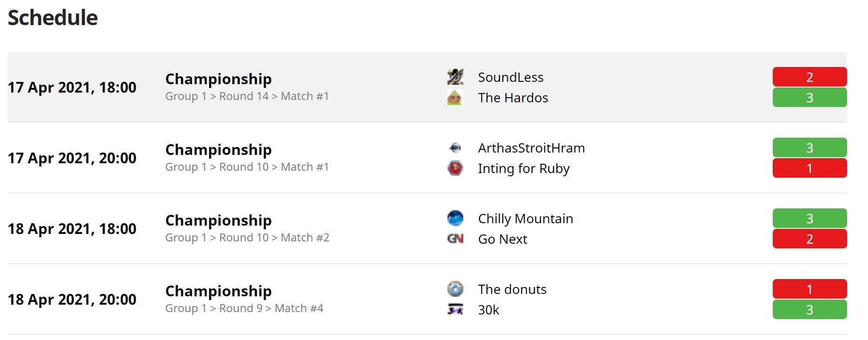
Task: Open Championship match on 17 Apr 18:00
Action: pyautogui.click(x=218, y=79)
